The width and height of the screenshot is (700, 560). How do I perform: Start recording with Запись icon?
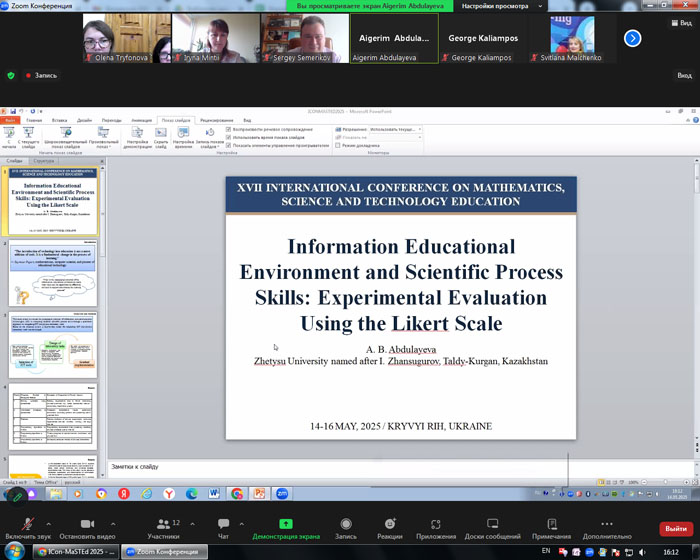click(346, 524)
